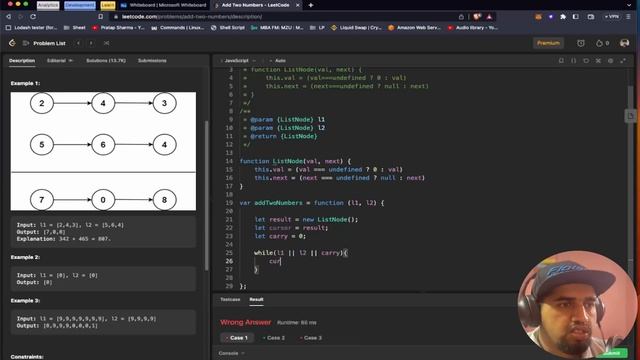Screen dimensions: 640x360
Task: Open the Liquid Swap bookmark
Action: [x=356, y=28]
